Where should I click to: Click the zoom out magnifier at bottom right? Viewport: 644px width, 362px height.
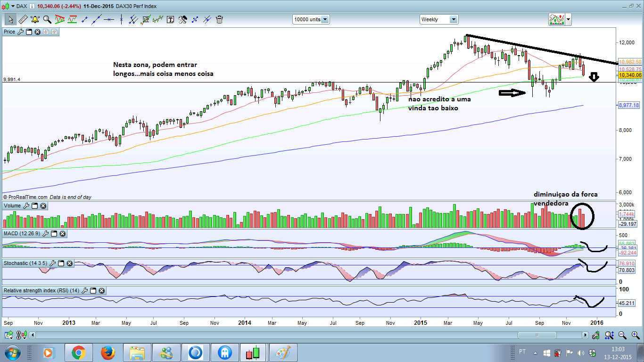(x=622, y=335)
